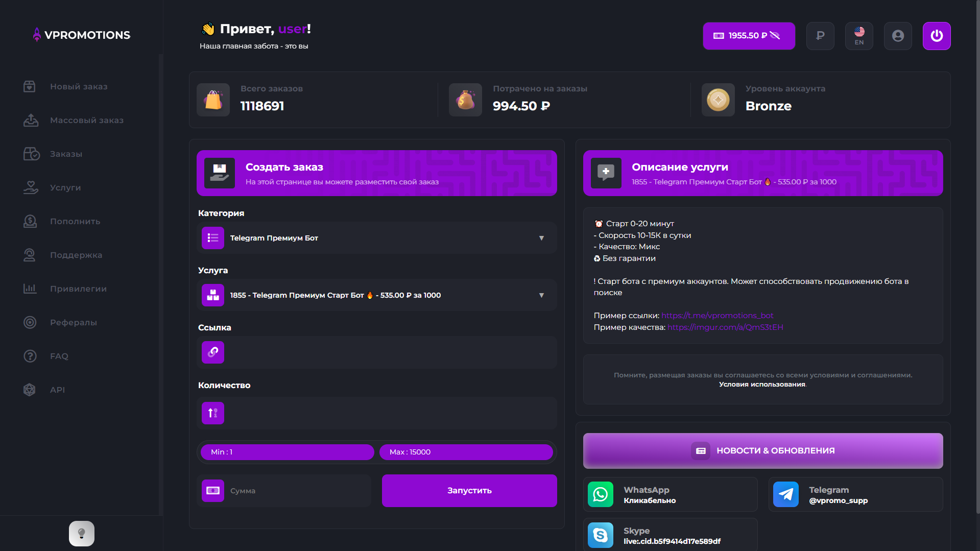Click the Ссылка link input field
This screenshot has height=551, width=980.
tap(377, 352)
